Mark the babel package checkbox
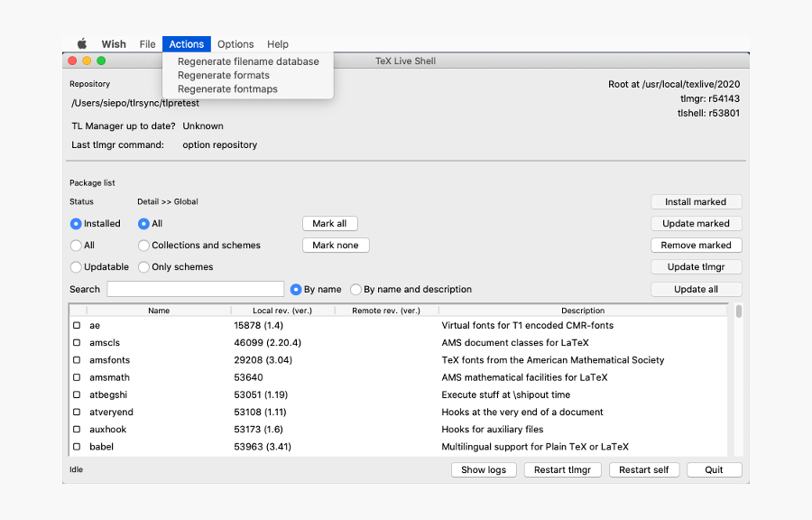812x520 pixels. point(77,447)
